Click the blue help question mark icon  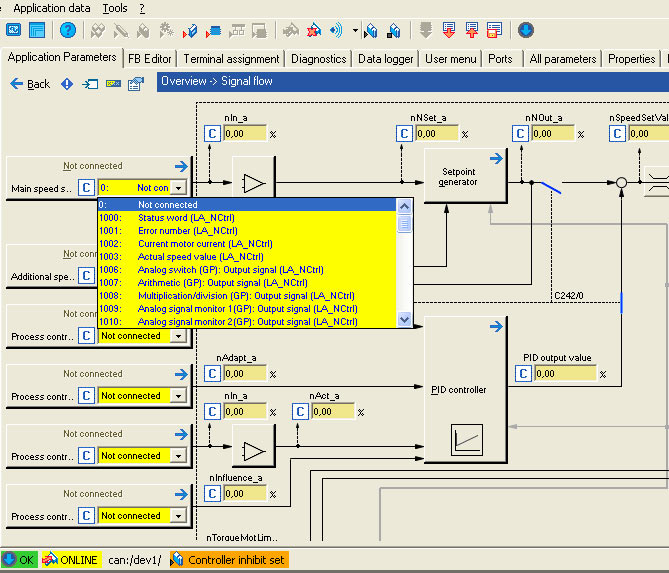(67, 31)
